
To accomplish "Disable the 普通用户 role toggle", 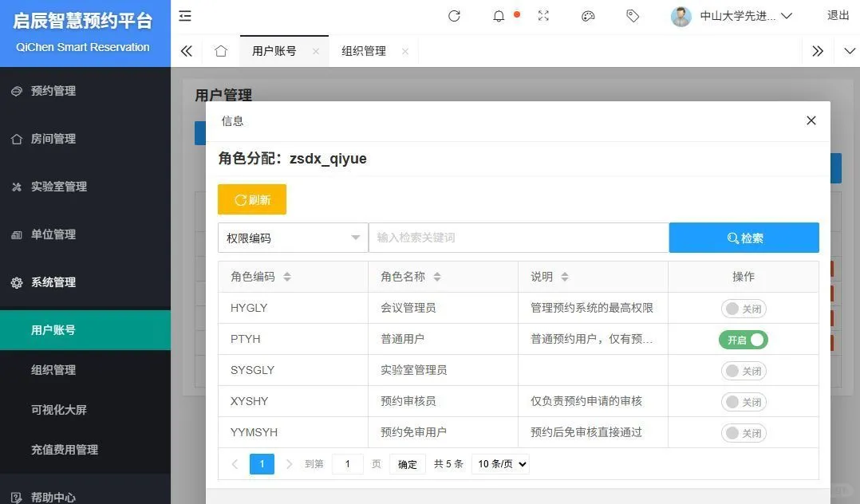I will 743,339.
